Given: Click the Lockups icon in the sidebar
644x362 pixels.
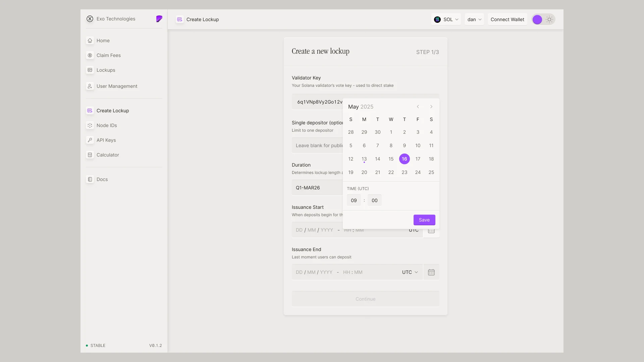Looking at the screenshot, I should click(x=90, y=70).
